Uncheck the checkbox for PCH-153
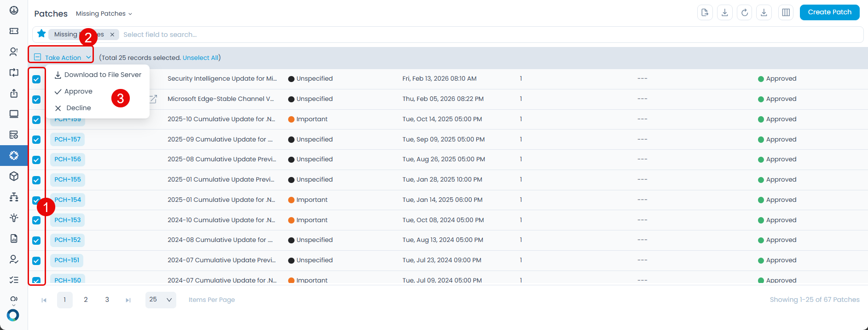The width and height of the screenshot is (868, 330). (36, 220)
